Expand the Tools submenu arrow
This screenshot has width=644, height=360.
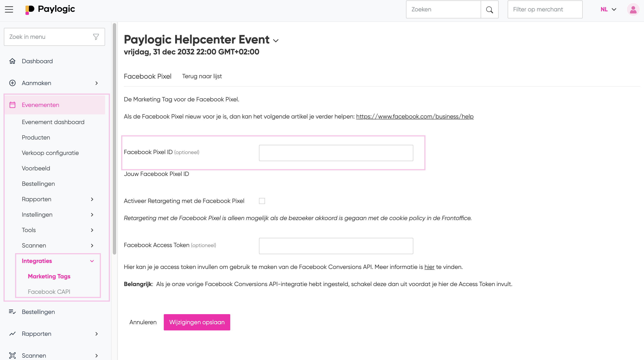tap(92, 230)
